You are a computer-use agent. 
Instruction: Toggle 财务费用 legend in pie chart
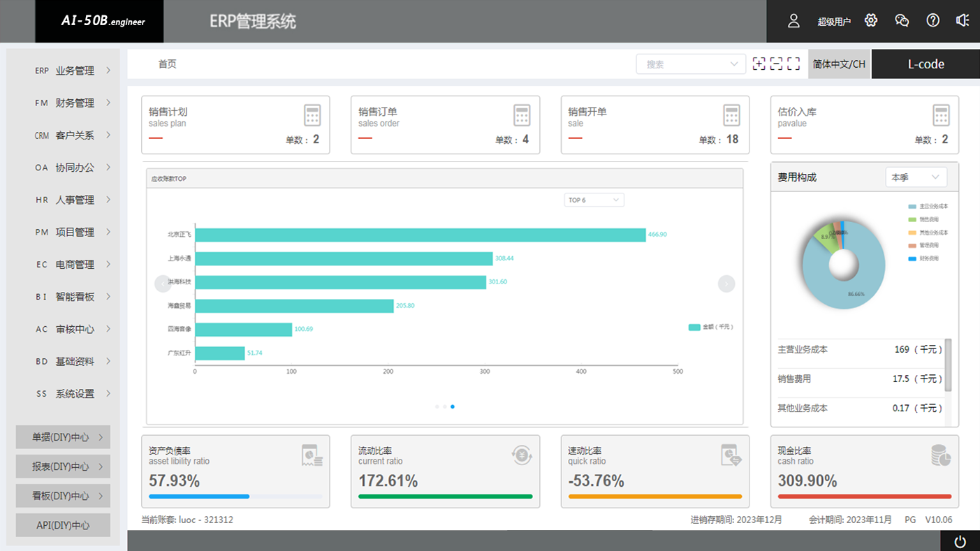[925, 258]
